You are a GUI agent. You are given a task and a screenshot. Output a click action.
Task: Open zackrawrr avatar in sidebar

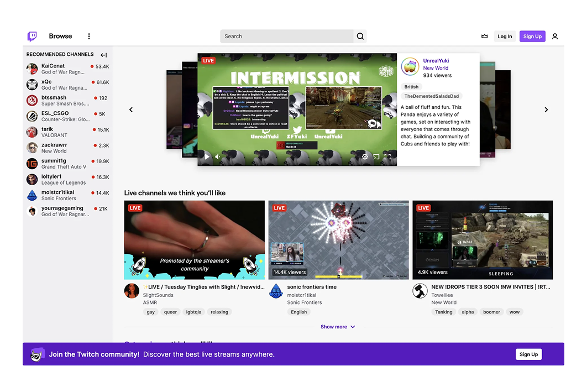32,148
